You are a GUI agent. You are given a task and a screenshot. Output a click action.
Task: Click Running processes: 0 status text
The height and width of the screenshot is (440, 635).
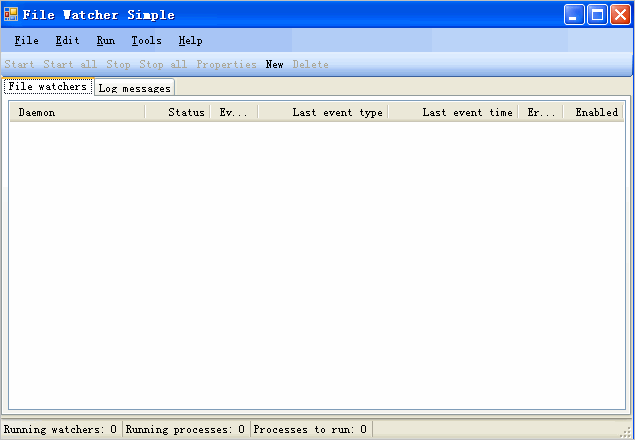click(x=185, y=429)
